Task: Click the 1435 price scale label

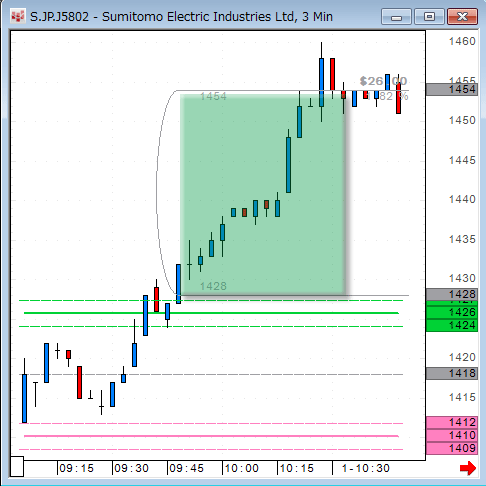Action: [x=462, y=239]
